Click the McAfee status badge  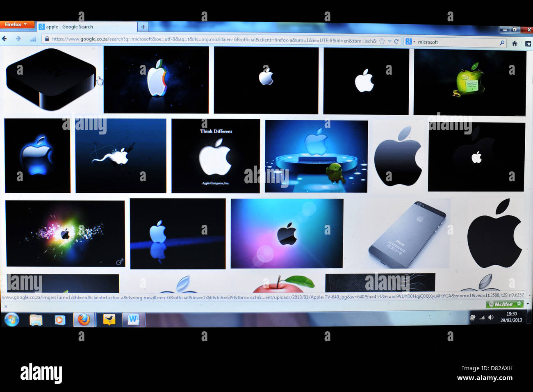pos(505,304)
